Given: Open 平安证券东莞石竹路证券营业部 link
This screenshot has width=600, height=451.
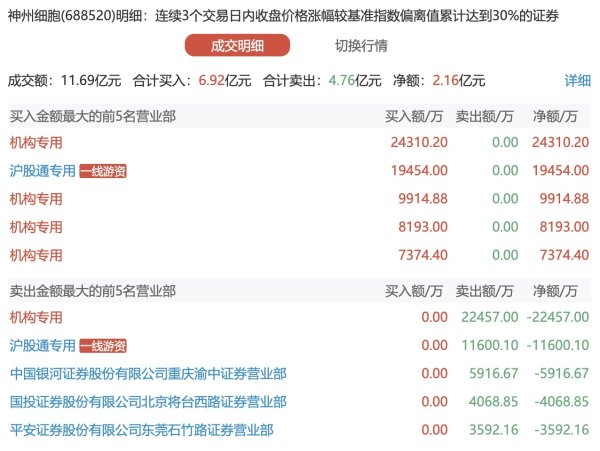Looking at the screenshot, I should (142, 430).
